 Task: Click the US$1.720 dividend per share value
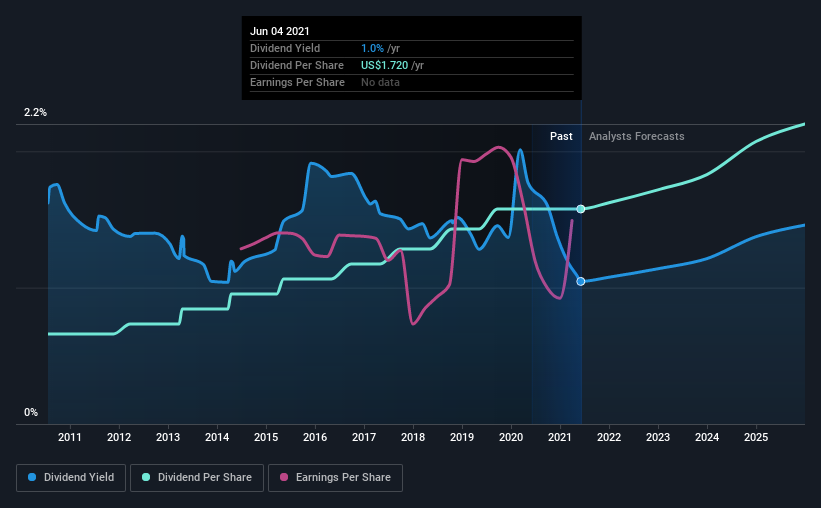coord(384,65)
